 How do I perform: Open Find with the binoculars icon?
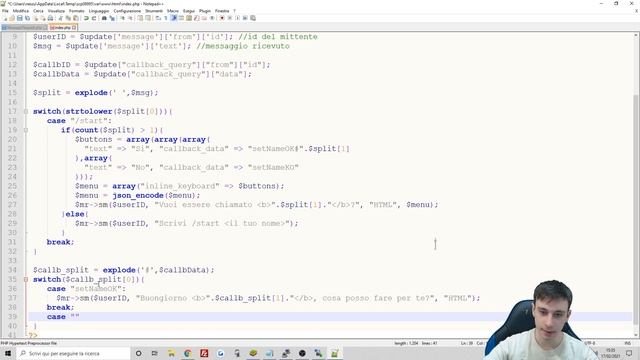click(x=104, y=18)
